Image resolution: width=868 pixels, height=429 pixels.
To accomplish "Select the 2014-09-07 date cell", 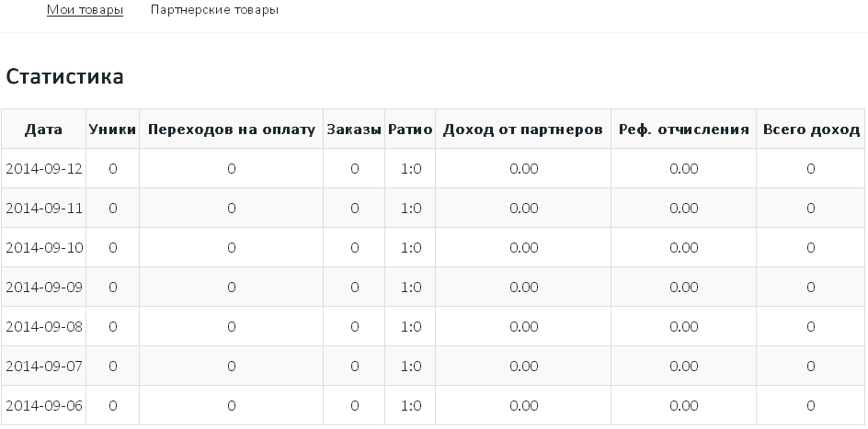I will coord(44,367).
